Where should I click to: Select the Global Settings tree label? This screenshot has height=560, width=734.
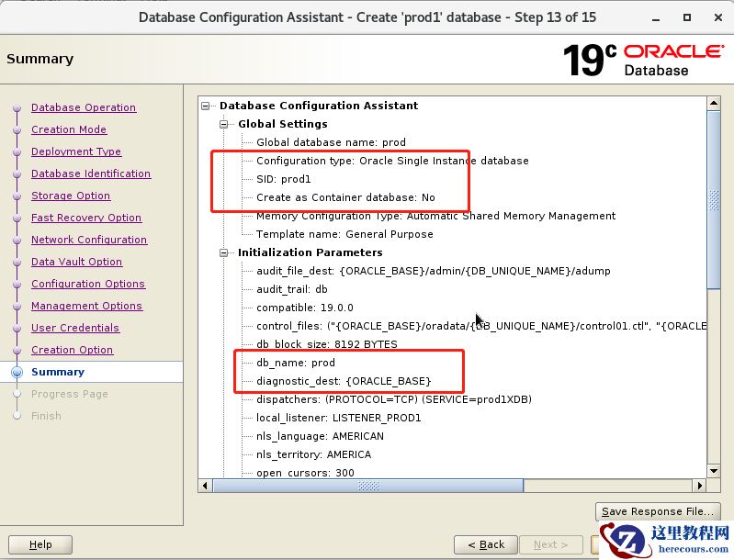tap(283, 124)
